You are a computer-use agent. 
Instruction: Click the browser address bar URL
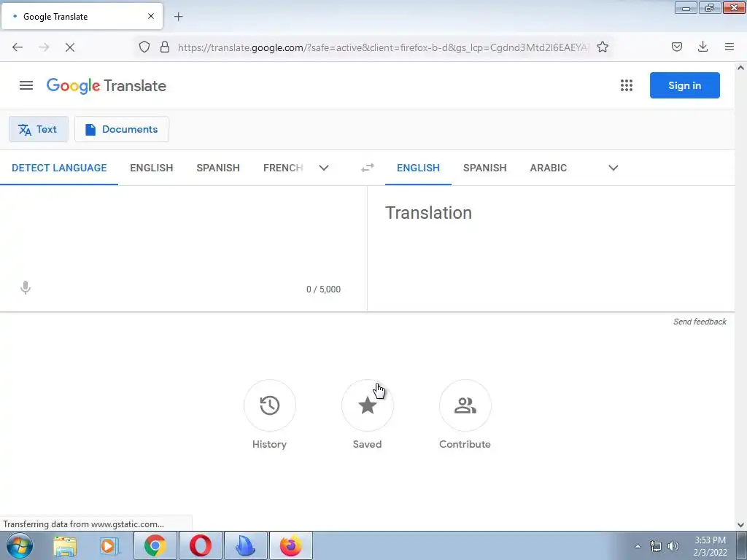pyautogui.click(x=384, y=47)
